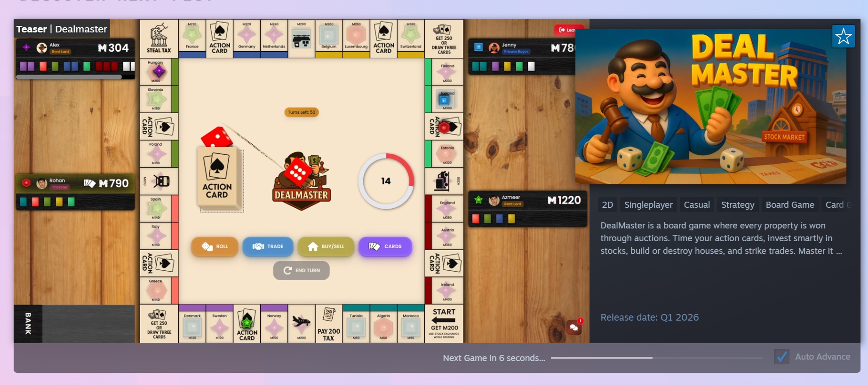Image resolution: width=868 pixels, height=385 pixels.
Task: Click the Poland property tile
Action: 159,154
